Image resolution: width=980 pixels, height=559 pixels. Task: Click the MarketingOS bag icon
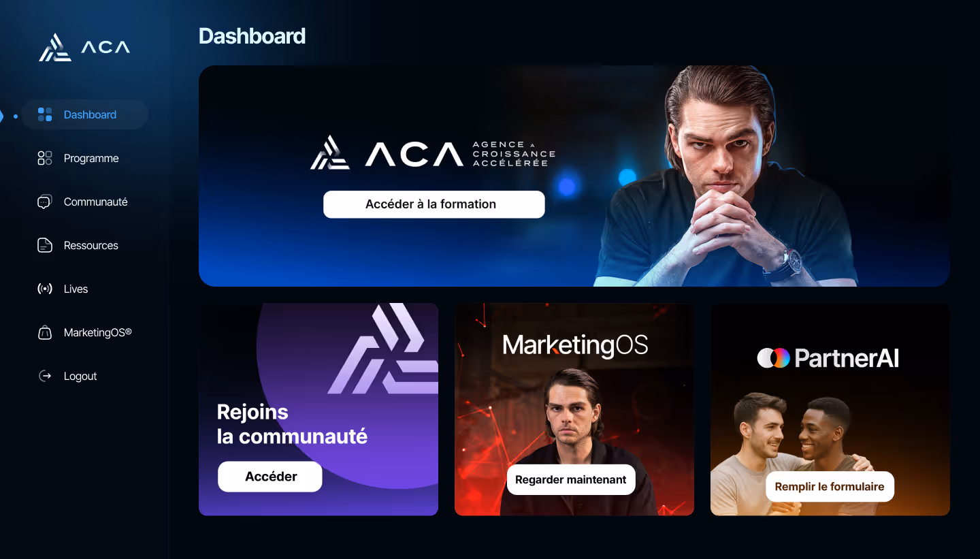[45, 332]
